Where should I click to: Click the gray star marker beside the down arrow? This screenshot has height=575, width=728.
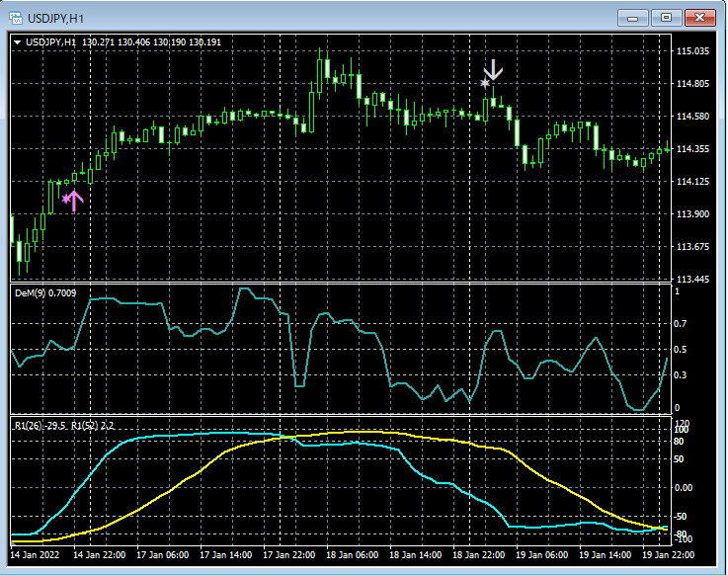click(484, 84)
